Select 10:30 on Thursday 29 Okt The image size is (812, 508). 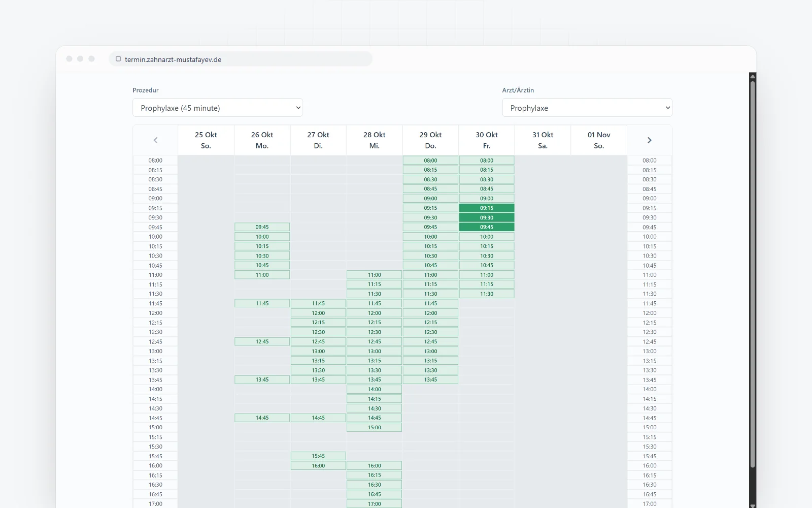coord(430,256)
